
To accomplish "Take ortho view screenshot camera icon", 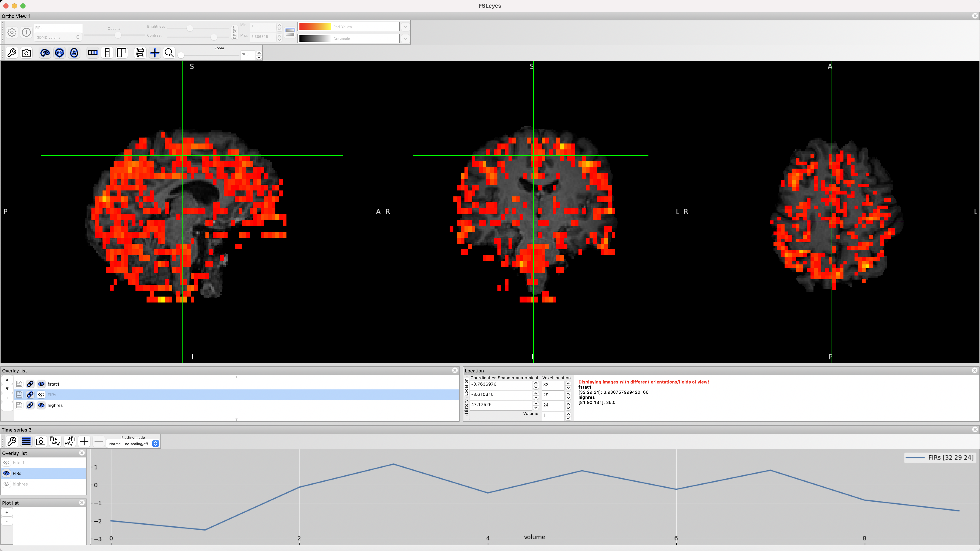I will point(26,53).
